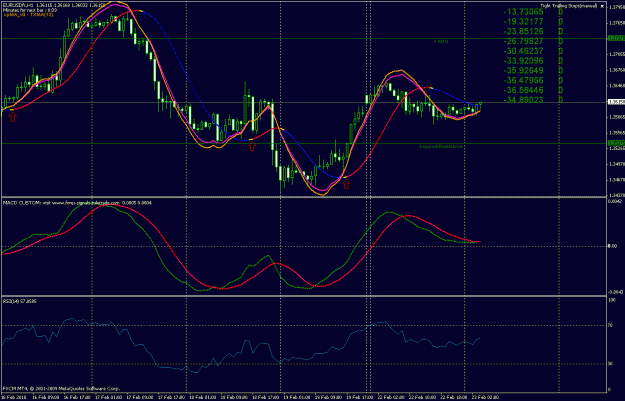625x401 pixels.
Task: Click the FXCM MT4 MetaQuotes copyright text
Action: click(x=61, y=388)
